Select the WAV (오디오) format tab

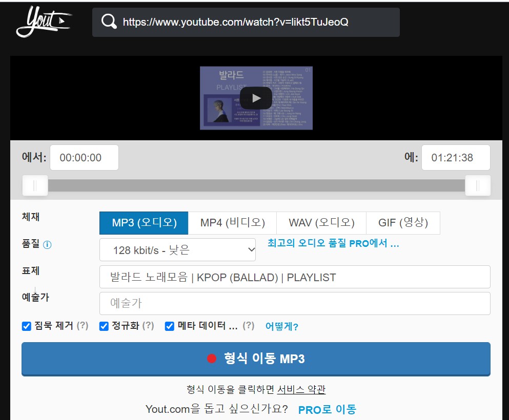[321, 223]
